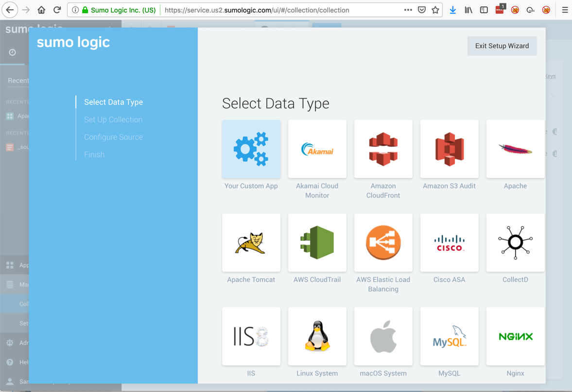Click the red extension icon with badge
This screenshot has width=572, height=392.
tap(500, 9)
